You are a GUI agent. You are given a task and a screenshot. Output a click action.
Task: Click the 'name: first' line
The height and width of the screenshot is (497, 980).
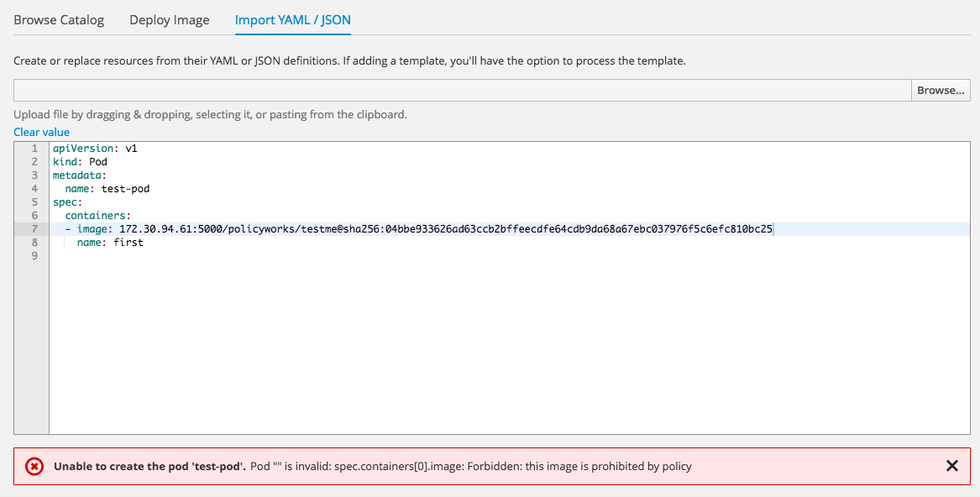point(110,243)
